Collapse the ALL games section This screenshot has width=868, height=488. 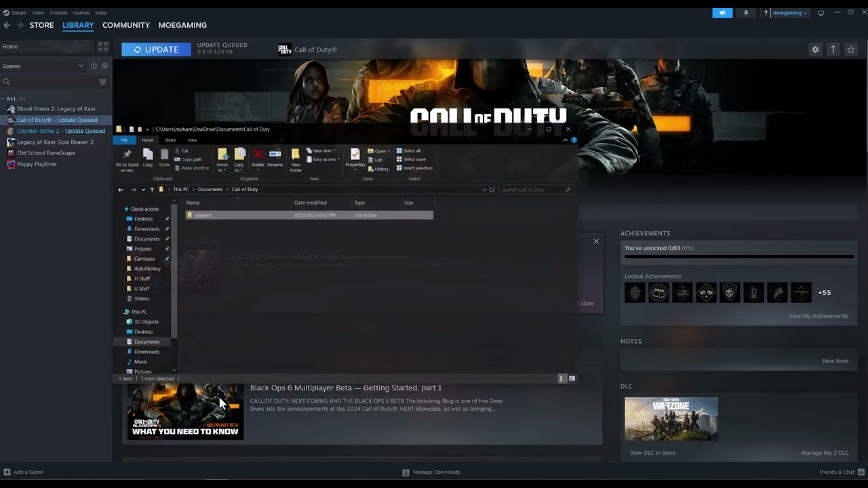[x=3, y=98]
